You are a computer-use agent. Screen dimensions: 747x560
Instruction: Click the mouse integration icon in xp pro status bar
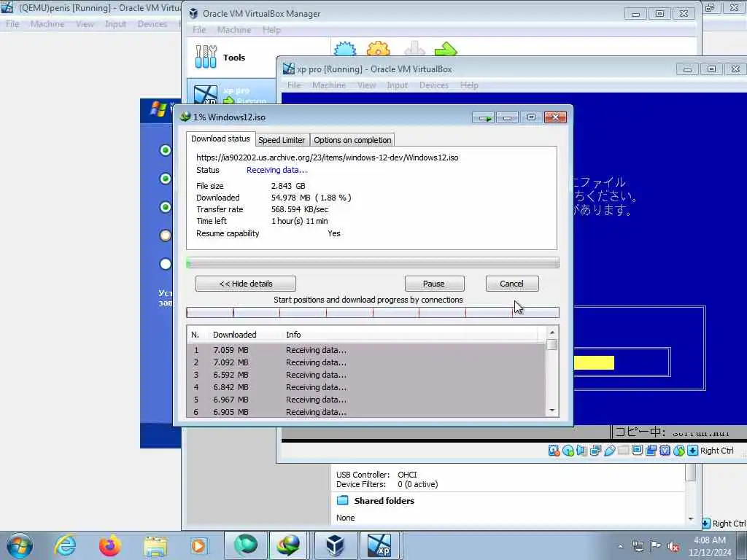pos(679,451)
